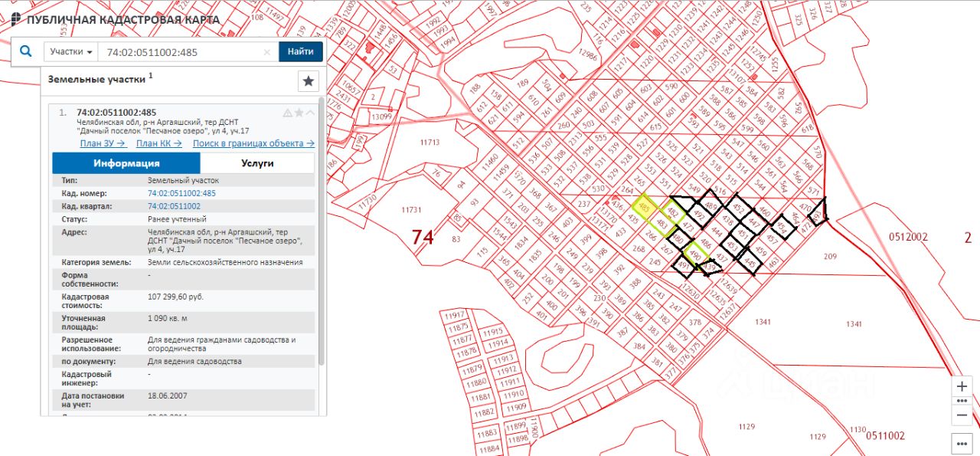980x456 pixels.
Task: Open the map tools menu, bottom three-dots button
Action: 962,443
